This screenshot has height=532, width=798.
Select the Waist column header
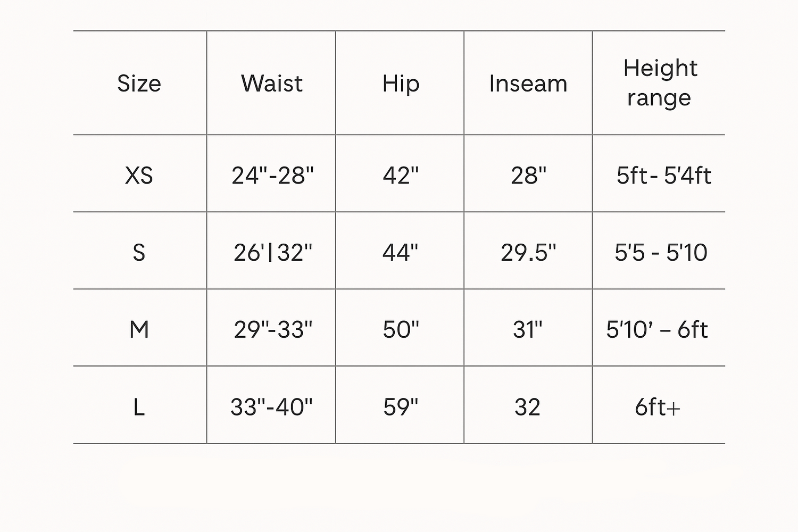click(x=272, y=84)
